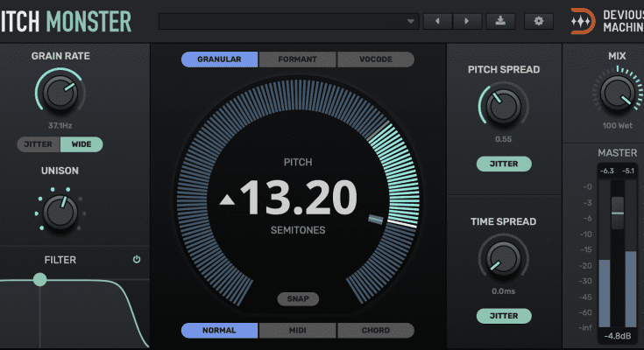This screenshot has width=644, height=350.
Task: Select MIDI pitch input mode
Action: (x=297, y=331)
